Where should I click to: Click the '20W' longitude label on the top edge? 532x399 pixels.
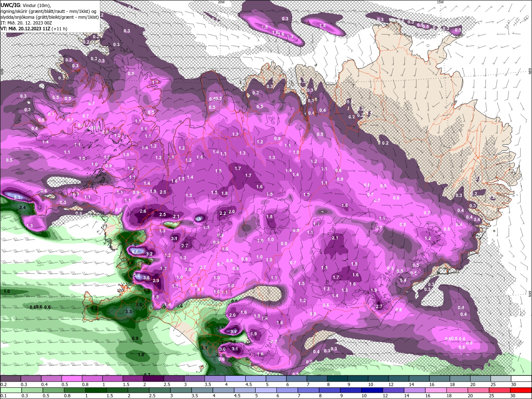pyautogui.click(x=222, y=2)
